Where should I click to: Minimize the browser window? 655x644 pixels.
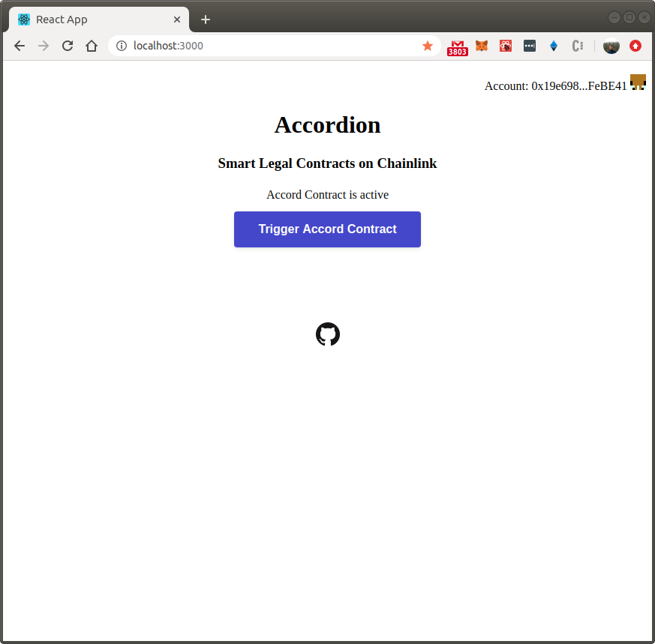tap(614, 17)
